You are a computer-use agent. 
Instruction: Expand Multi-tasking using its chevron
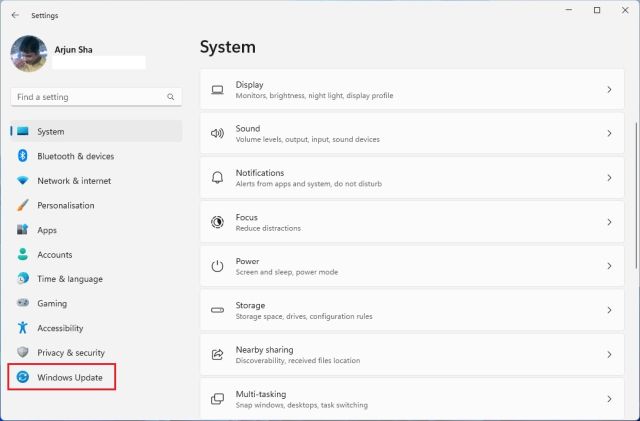coord(609,399)
